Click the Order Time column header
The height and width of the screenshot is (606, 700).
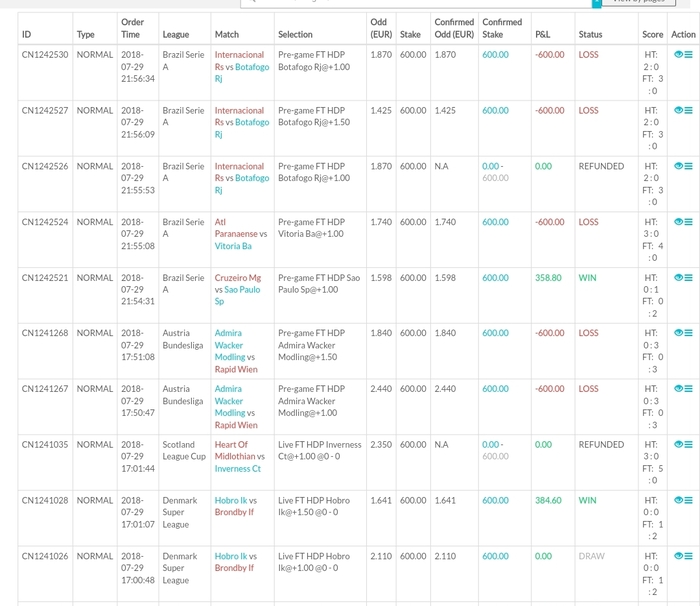133,28
